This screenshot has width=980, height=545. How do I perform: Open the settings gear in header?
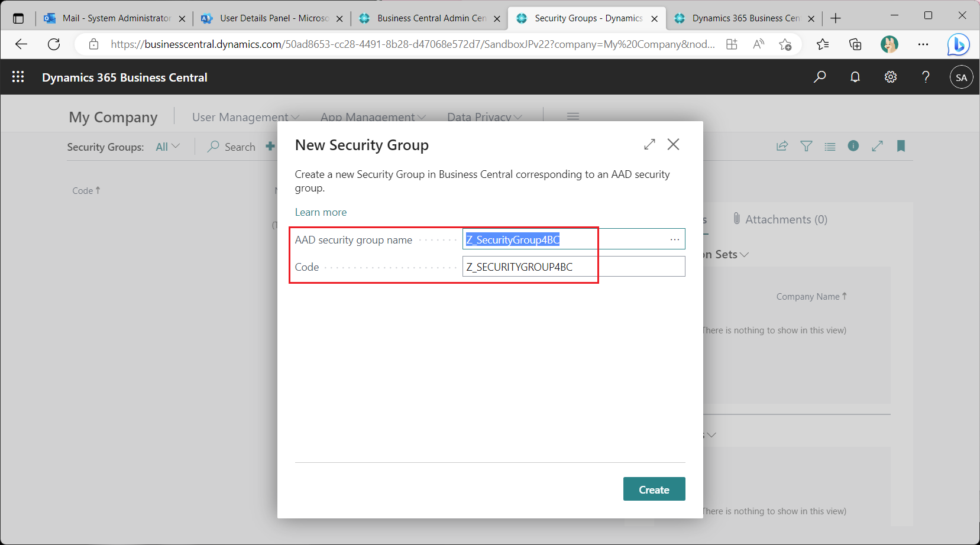click(891, 77)
